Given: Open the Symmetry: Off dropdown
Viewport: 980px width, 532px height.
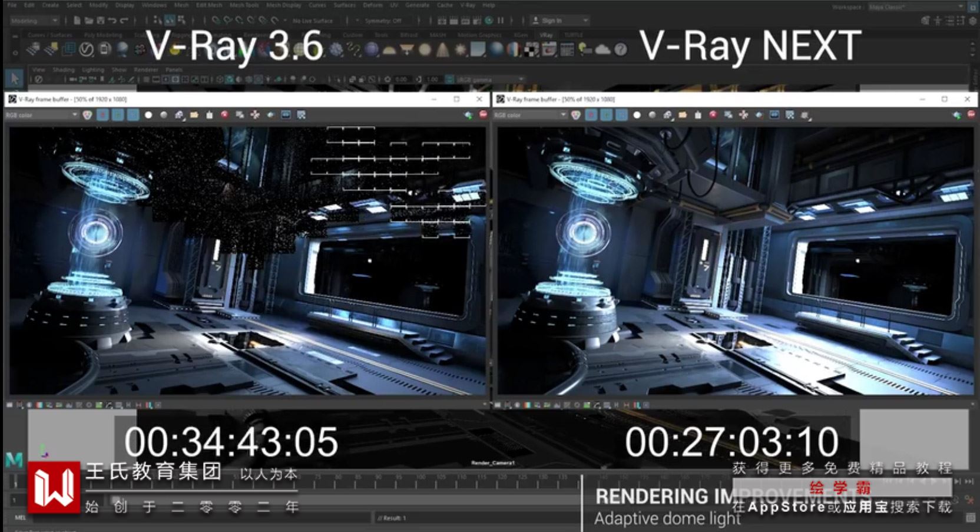Looking at the screenshot, I should pos(383,21).
